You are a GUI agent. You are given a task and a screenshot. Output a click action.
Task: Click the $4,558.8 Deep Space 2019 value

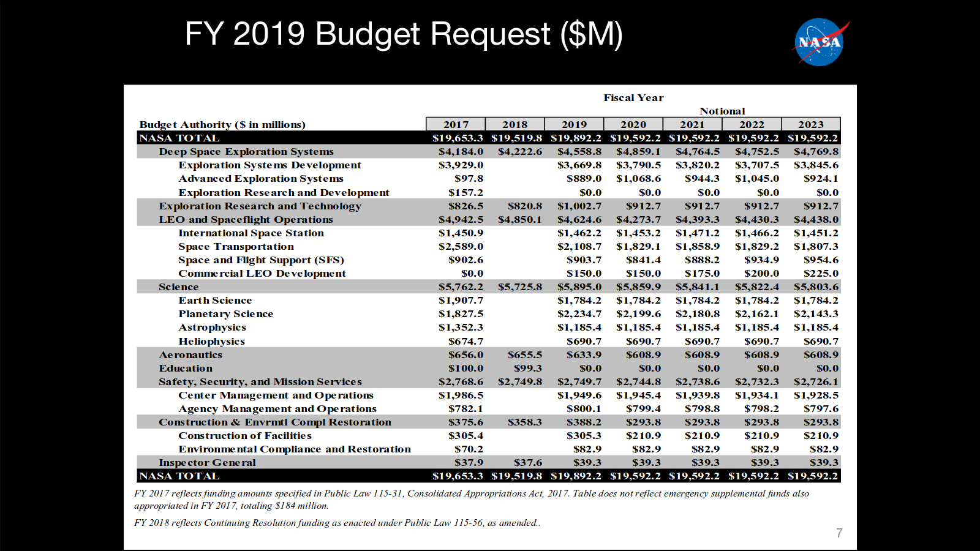point(579,152)
